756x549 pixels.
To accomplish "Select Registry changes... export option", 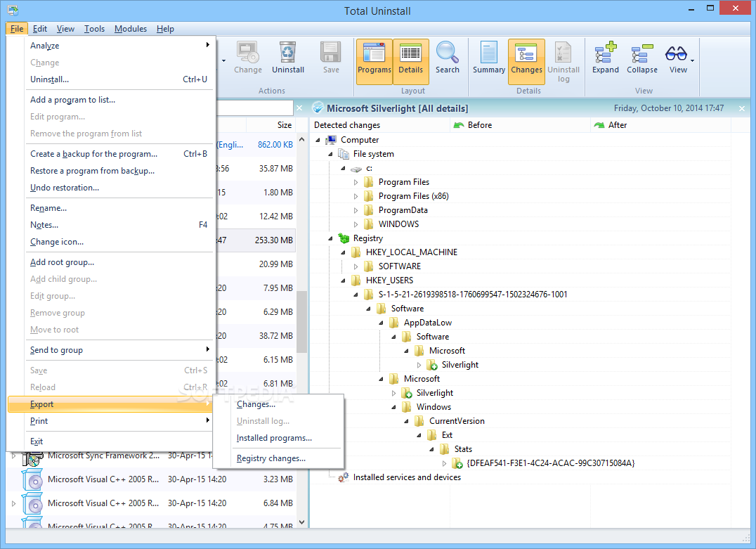I will click(x=278, y=458).
